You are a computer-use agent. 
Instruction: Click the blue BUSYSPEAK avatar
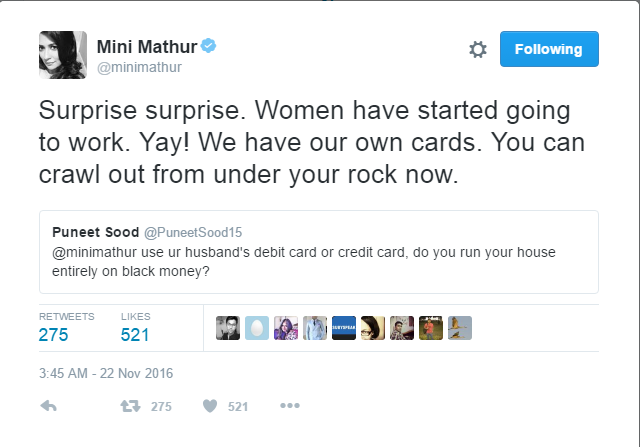point(344,329)
